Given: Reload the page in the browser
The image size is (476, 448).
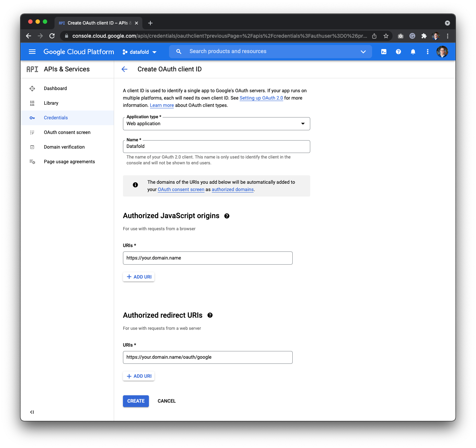Looking at the screenshot, I should pos(52,36).
